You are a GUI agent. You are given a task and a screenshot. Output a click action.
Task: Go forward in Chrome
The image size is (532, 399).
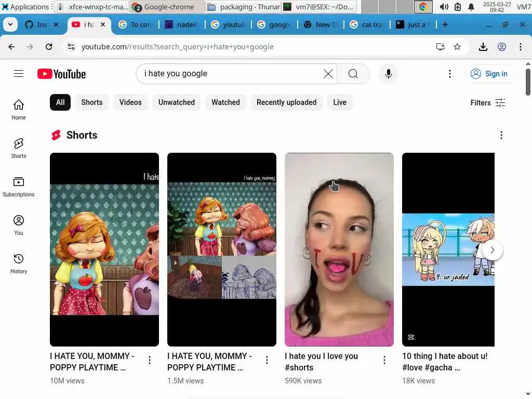coord(30,47)
